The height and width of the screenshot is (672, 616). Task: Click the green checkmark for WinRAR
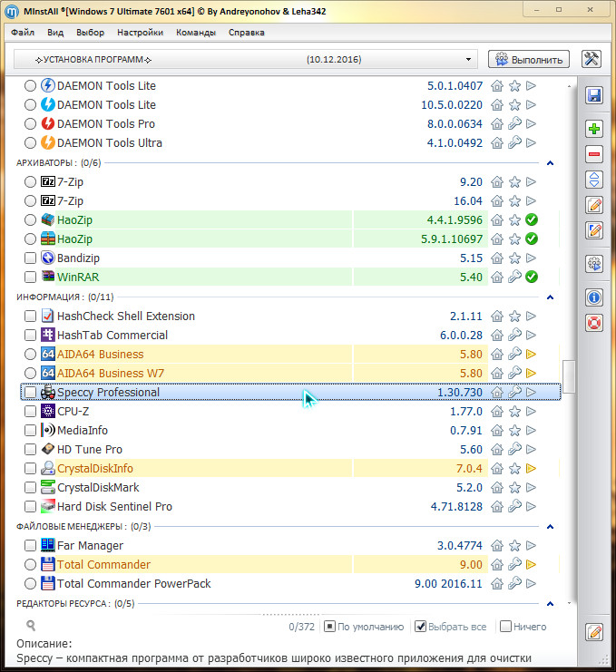pos(532,278)
